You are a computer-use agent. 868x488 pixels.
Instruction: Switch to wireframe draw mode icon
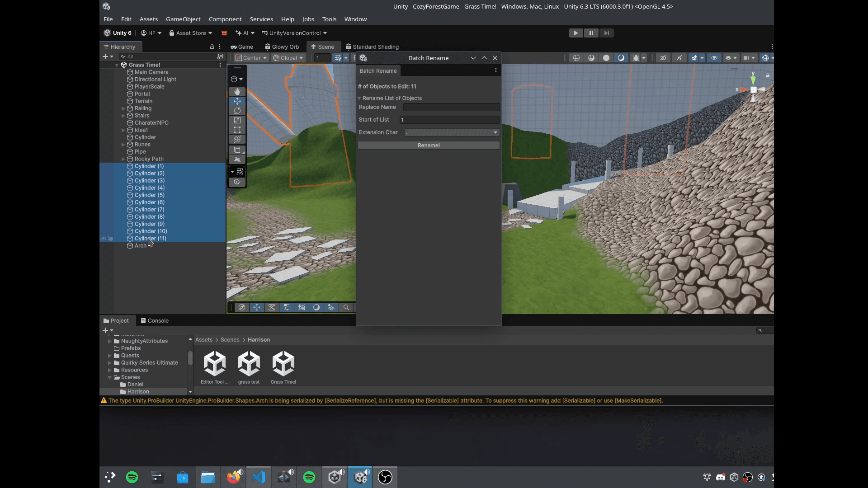pos(576,58)
